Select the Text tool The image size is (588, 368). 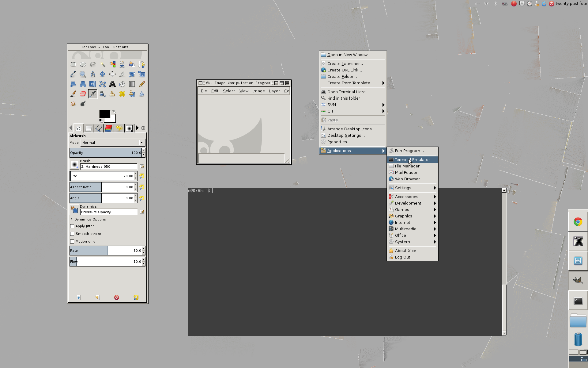112,84
